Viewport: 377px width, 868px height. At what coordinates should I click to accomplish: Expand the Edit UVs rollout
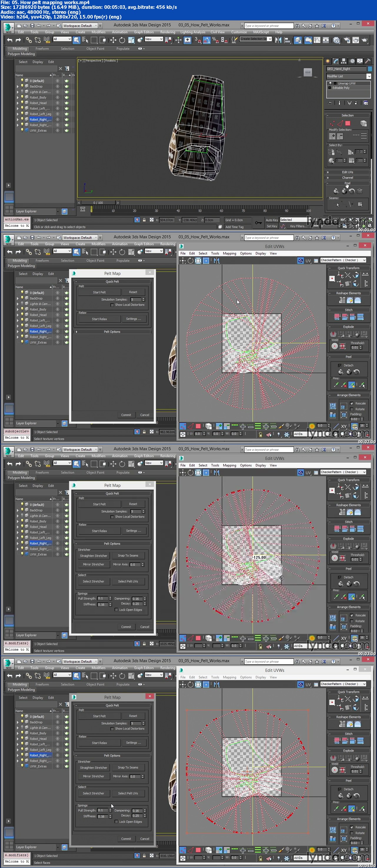[347, 172]
